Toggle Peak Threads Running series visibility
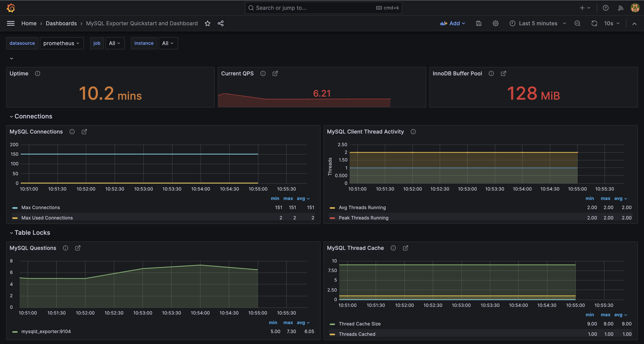 coord(363,218)
